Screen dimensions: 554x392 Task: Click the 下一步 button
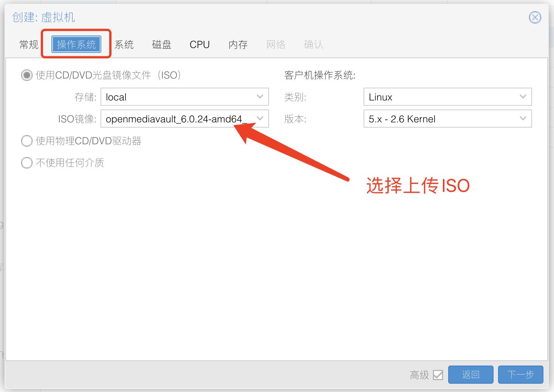coord(520,375)
